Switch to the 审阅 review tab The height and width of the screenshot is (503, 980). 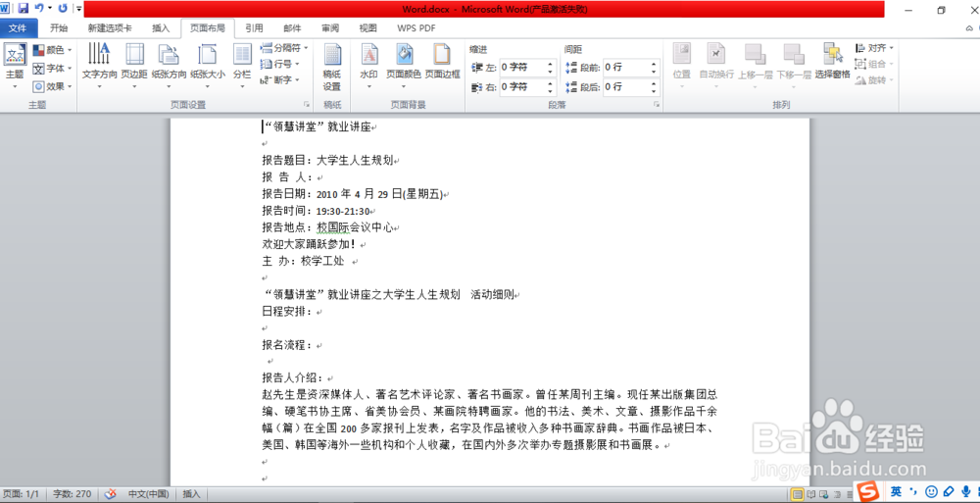point(330,28)
